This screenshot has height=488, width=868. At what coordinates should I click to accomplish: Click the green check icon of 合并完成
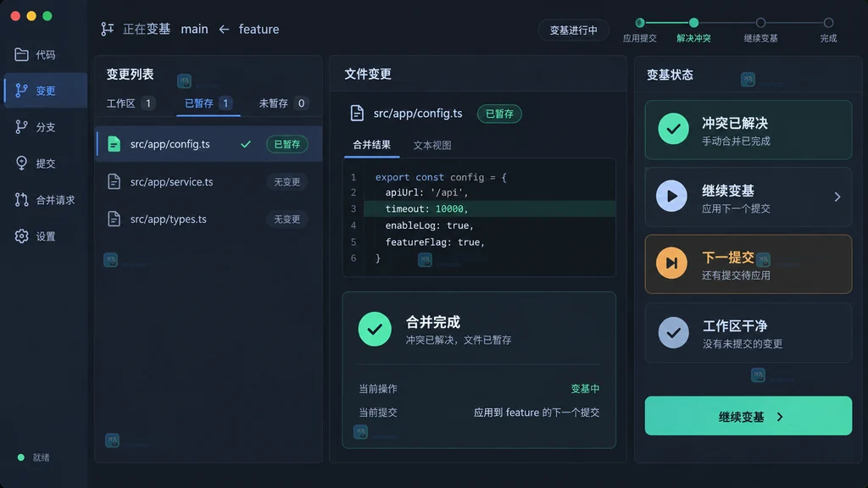tap(375, 330)
